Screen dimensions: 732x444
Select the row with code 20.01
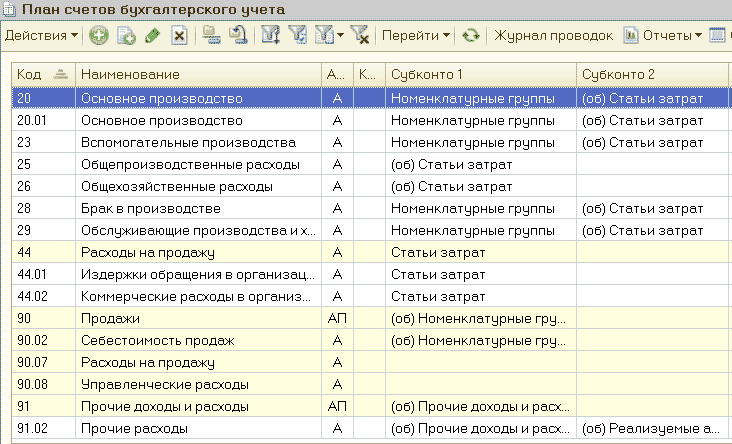pyautogui.click(x=370, y=120)
